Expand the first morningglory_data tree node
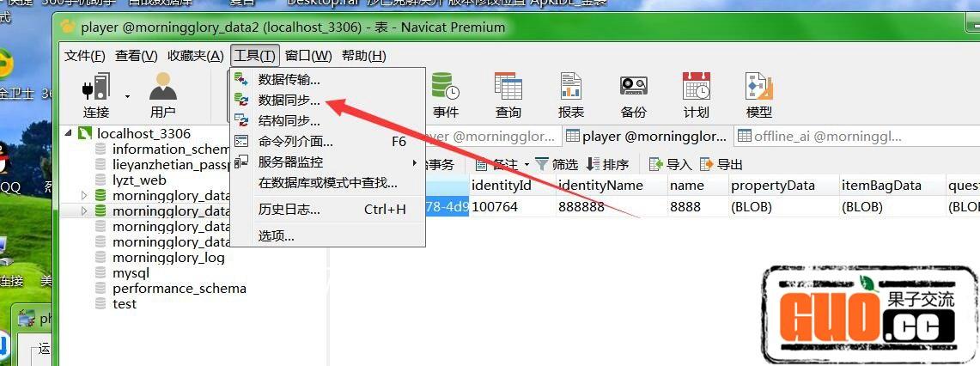The height and width of the screenshot is (366, 980). click(84, 196)
